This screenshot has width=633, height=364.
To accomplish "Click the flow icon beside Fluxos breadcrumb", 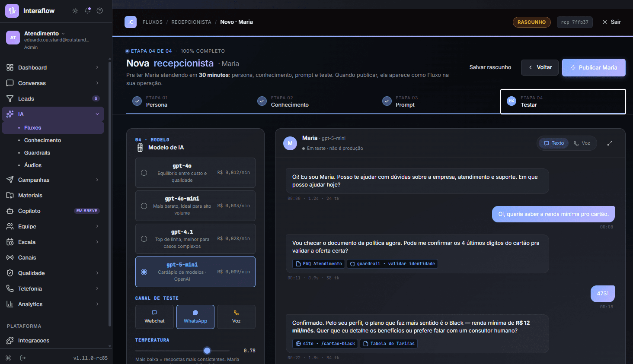I will 131,22.
